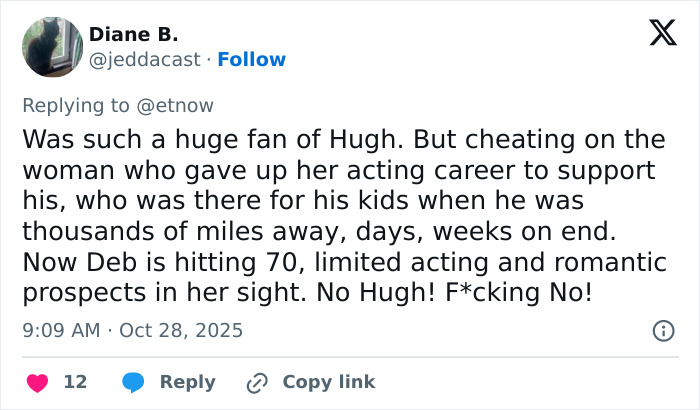Click the "Copy link" text
The width and height of the screenshot is (700, 410).
point(329,382)
